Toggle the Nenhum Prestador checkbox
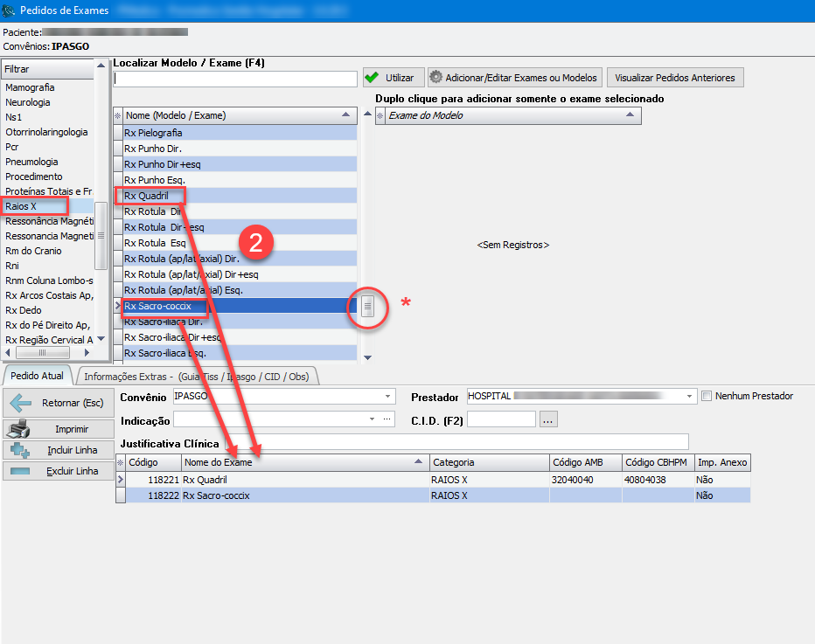This screenshot has width=815, height=644. coord(707,396)
